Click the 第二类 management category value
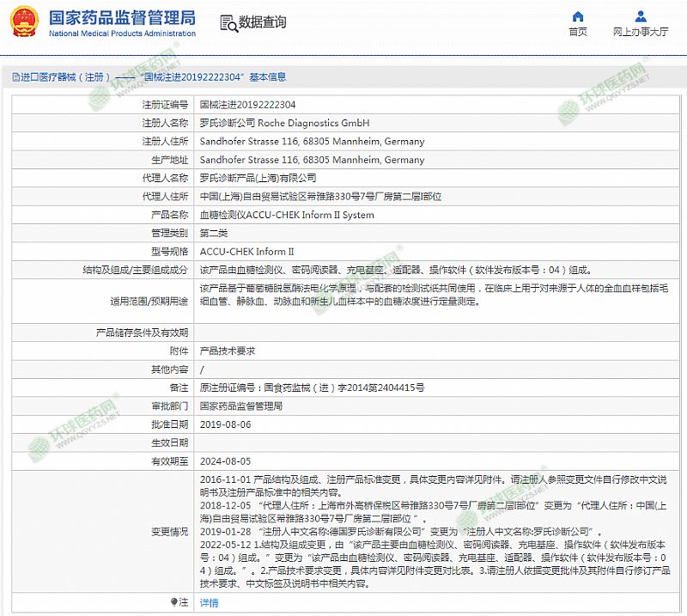The image size is (687, 616). [x=213, y=233]
